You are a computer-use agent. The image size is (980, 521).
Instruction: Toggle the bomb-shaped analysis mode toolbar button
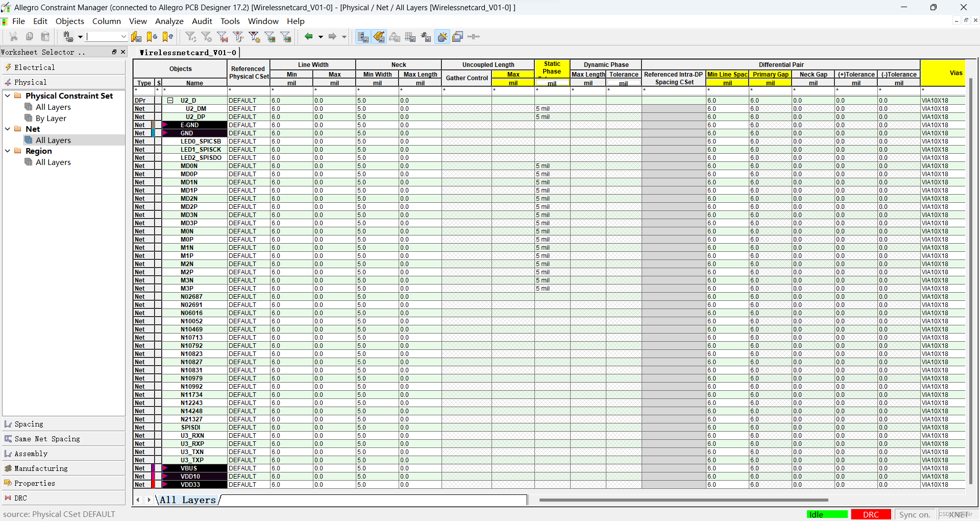(442, 37)
